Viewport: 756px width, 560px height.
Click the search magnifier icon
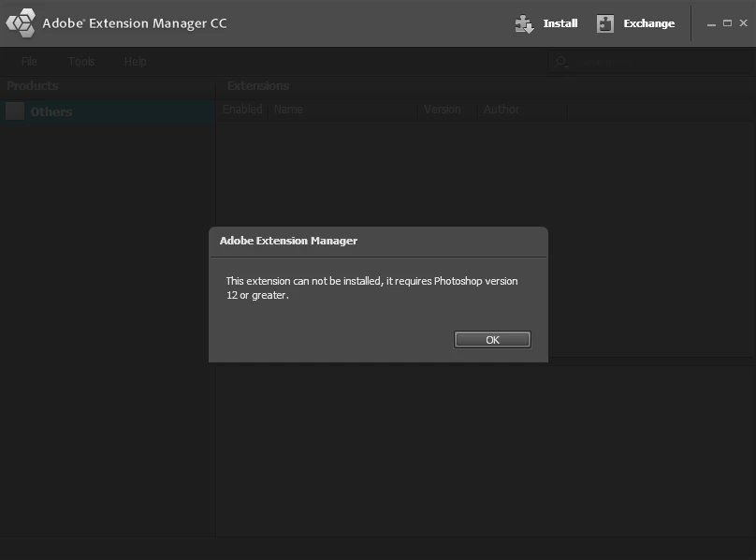click(560, 63)
